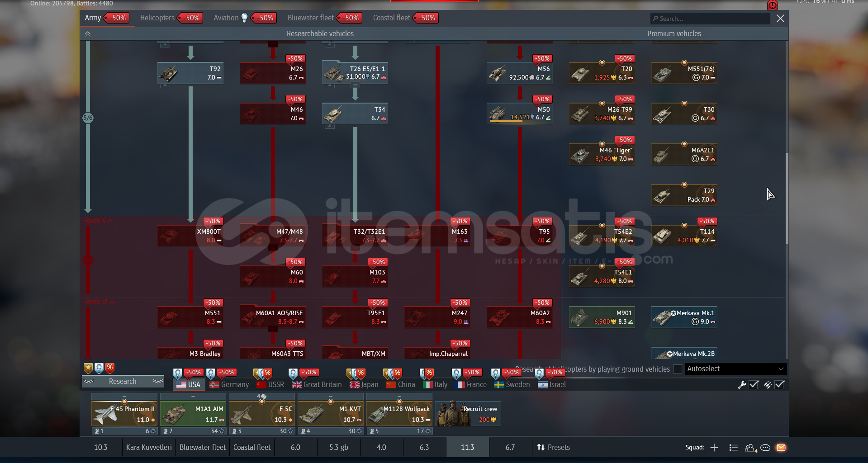868x463 pixels.
Task: Select the premium M551(76) card
Action: pyautogui.click(x=684, y=73)
